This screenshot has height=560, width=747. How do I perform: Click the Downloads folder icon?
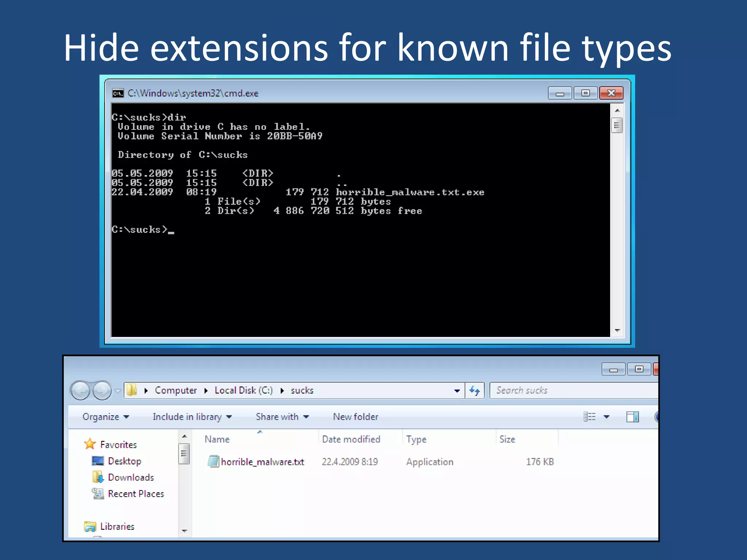click(98, 477)
